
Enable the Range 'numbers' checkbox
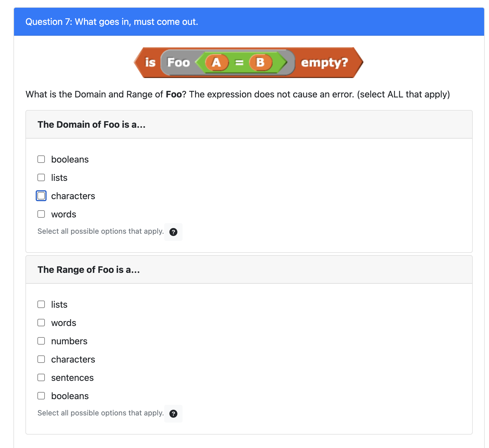(x=41, y=341)
